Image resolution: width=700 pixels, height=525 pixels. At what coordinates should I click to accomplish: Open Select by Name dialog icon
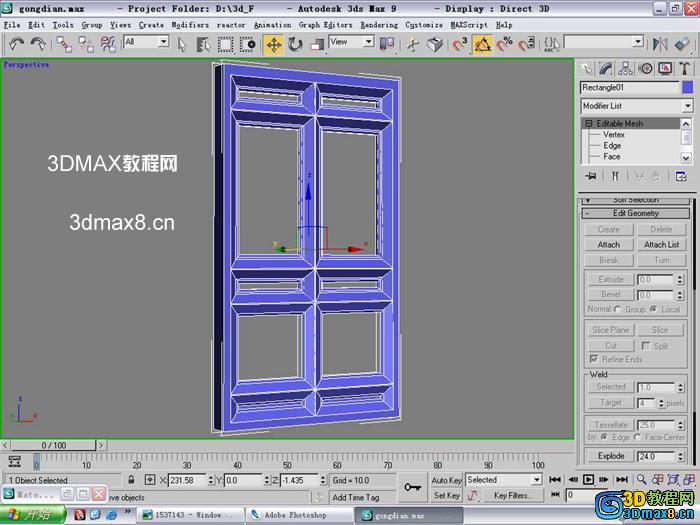pyautogui.click(x=203, y=44)
